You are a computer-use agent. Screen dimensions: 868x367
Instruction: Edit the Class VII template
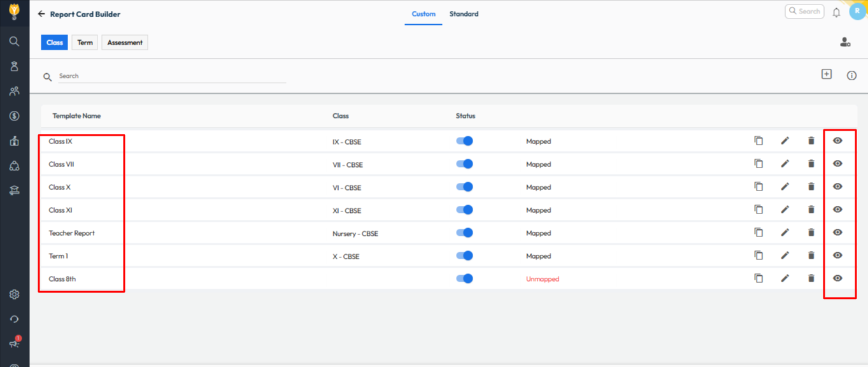[x=785, y=164]
